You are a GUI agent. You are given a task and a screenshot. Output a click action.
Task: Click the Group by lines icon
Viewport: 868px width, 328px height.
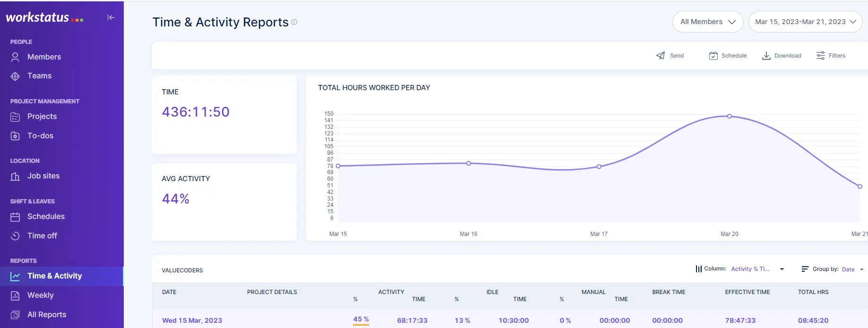[x=805, y=269]
